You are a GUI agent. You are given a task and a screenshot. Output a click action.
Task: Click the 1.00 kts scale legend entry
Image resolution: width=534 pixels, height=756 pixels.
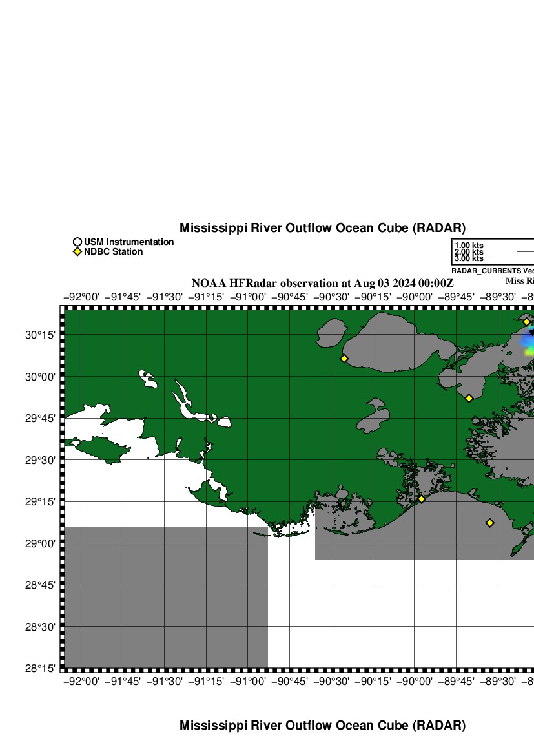(x=469, y=246)
